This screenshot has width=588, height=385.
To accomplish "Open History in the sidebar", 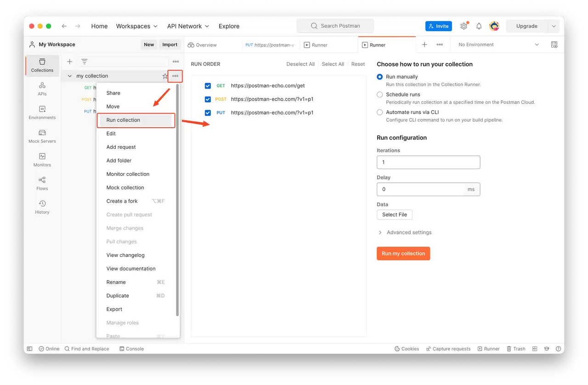I will 42,207.
